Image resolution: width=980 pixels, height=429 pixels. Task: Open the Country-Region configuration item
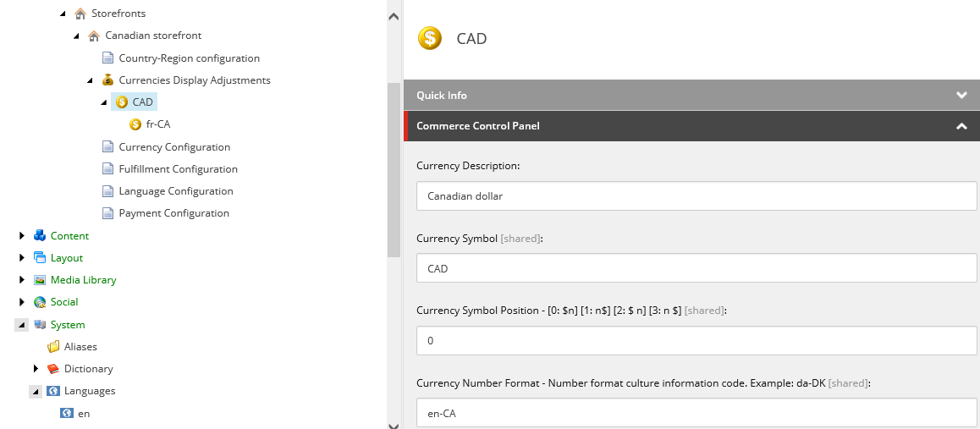click(x=189, y=58)
